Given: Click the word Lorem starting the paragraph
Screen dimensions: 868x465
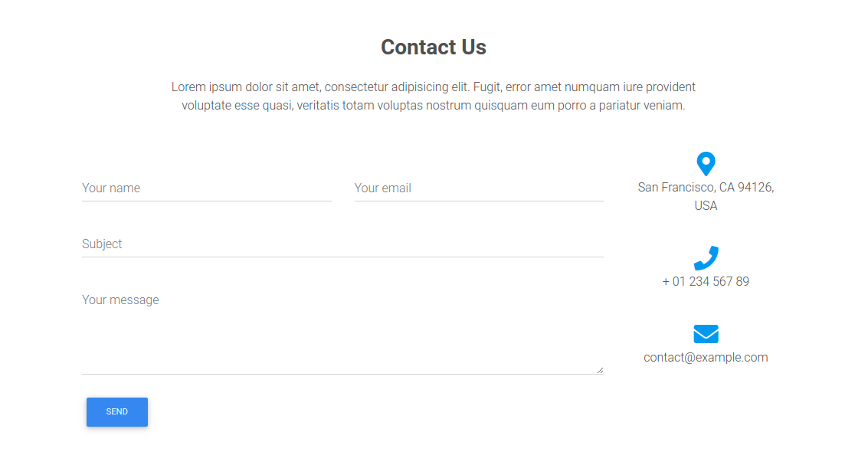Looking at the screenshot, I should 188,87.
